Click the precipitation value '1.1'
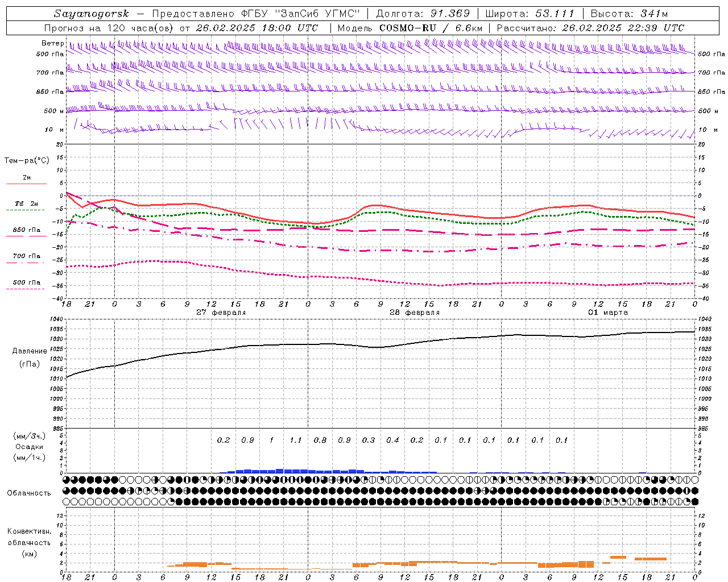The width and height of the screenshot is (728, 582). [295, 440]
